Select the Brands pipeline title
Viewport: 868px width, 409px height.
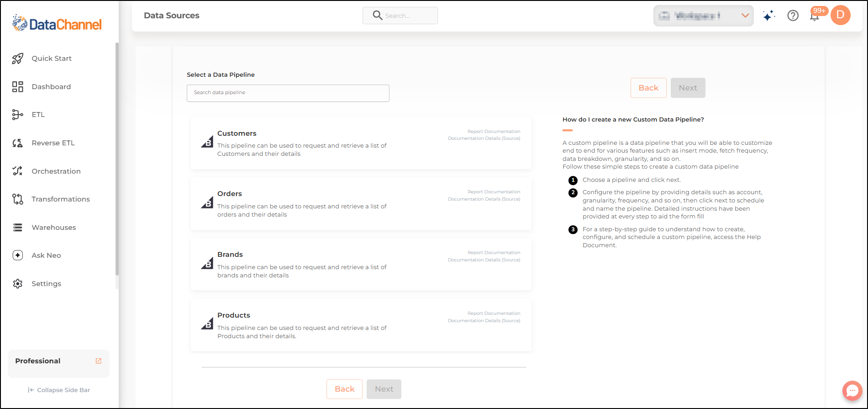(x=230, y=255)
